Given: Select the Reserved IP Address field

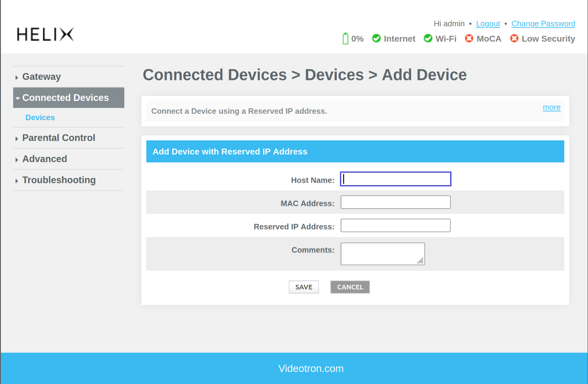Looking at the screenshot, I should (x=396, y=226).
